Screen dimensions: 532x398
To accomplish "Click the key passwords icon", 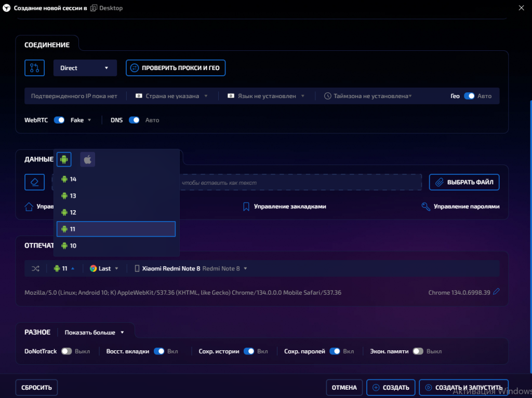I will (425, 207).
